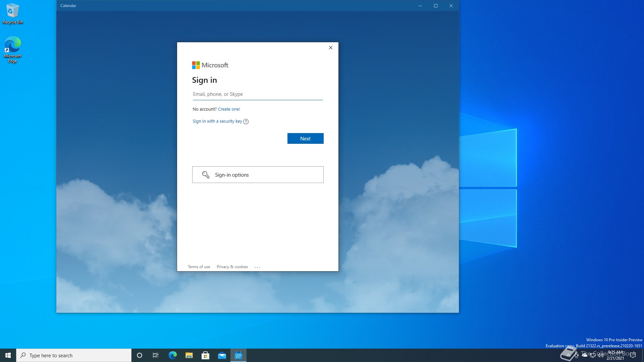Open File Explorer from the taskbar

(x=189, y=355)
